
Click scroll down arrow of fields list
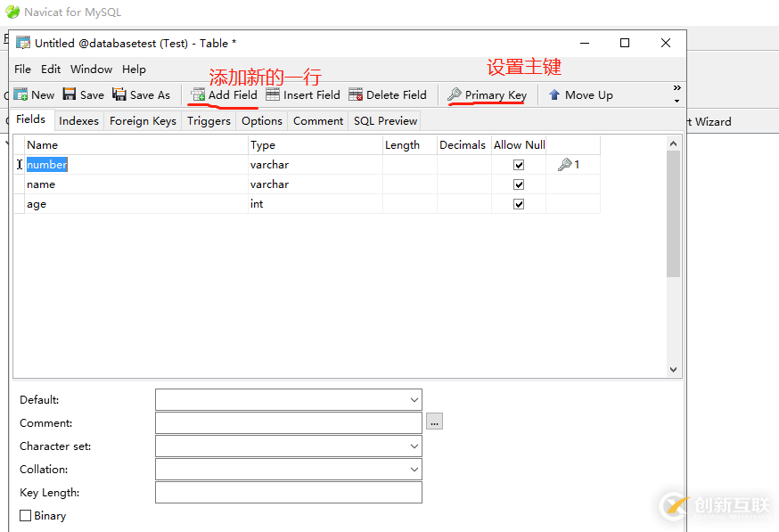pyautogui.click(x=673, y=370)
